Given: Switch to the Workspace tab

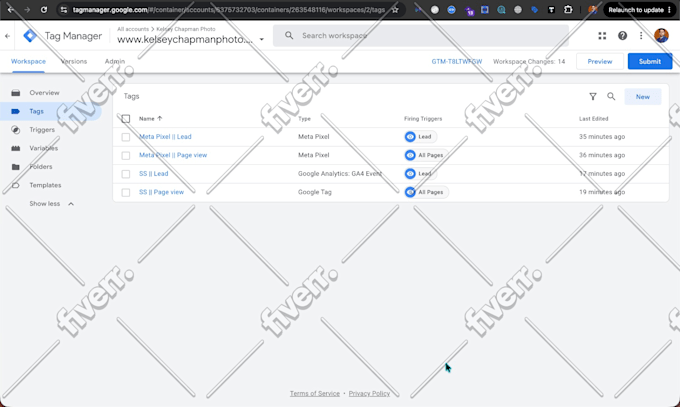Looking at the screenshot, I should click(x=28, y=62).
